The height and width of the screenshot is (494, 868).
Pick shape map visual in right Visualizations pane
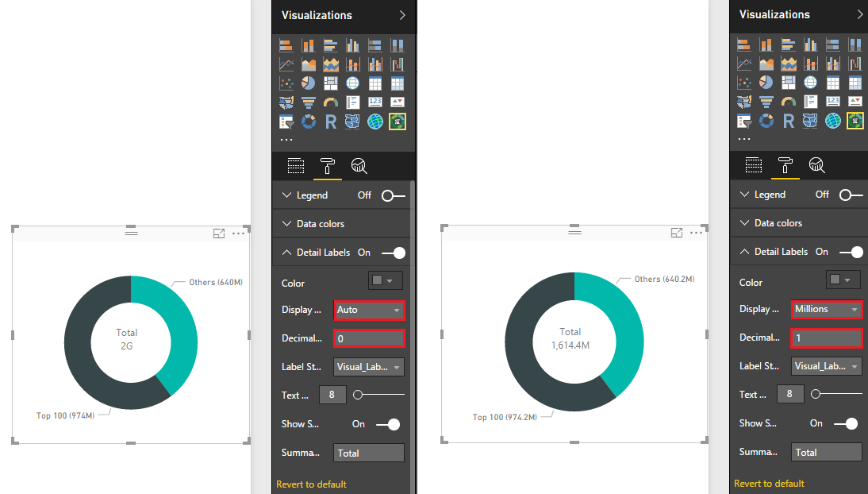[x=810, y=120]
